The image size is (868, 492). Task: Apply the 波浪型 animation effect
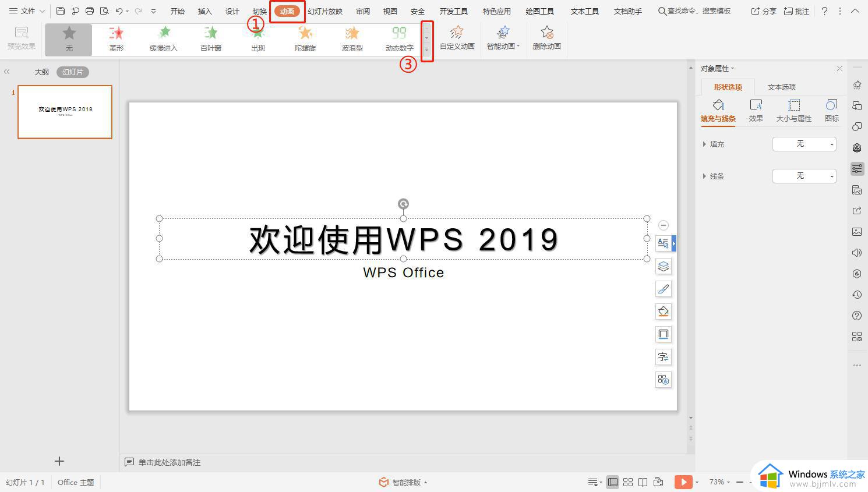pos(352,40)
